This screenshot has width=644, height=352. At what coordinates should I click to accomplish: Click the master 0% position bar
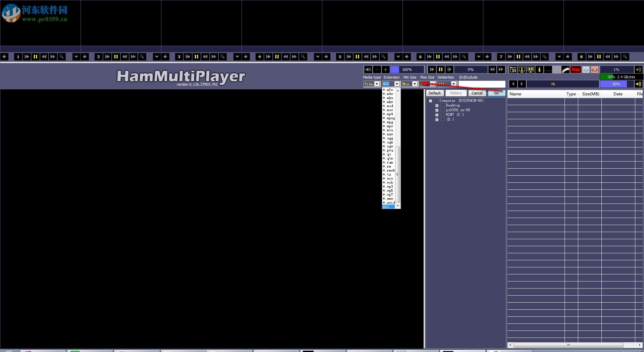point(471,70)
